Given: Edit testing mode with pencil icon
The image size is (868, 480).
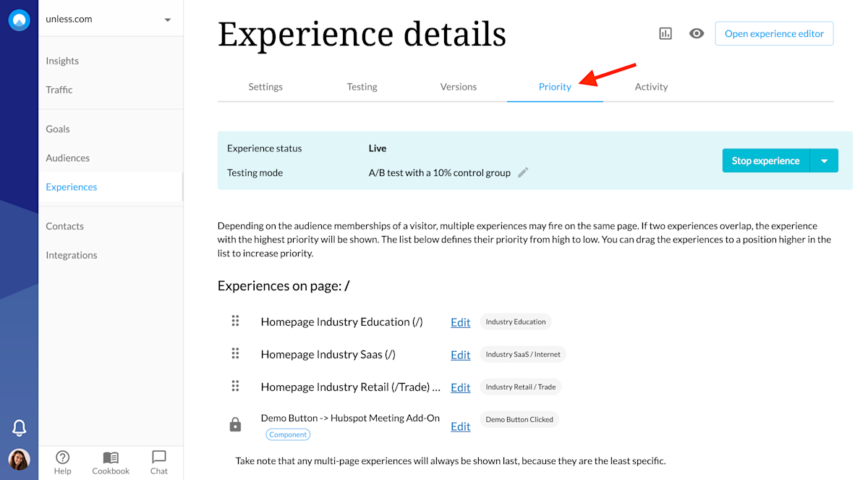Looking at the screenshot, I should click(523, 172).
